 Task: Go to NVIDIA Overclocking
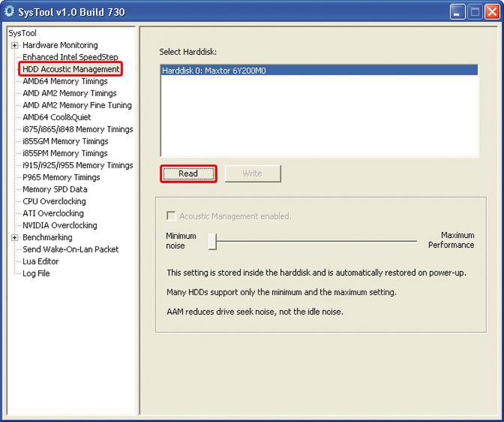point(60,225)
